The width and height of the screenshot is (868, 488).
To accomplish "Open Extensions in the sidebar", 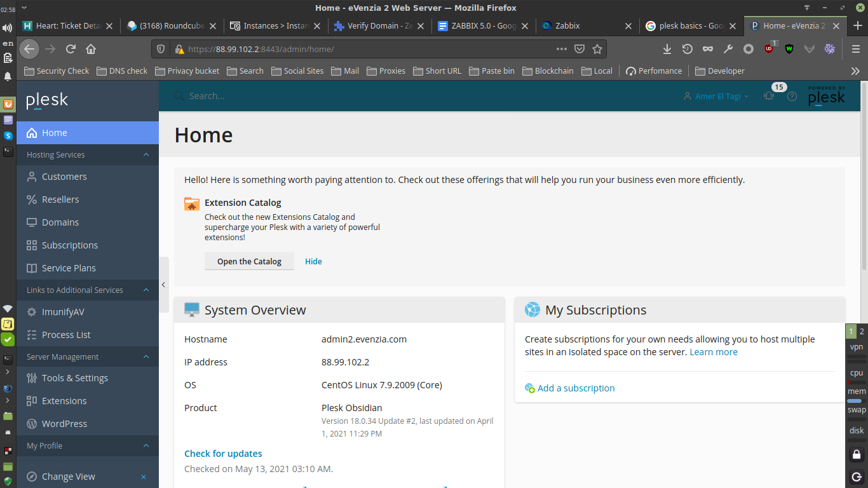I will pyautogui.click(x=88, y=401).
